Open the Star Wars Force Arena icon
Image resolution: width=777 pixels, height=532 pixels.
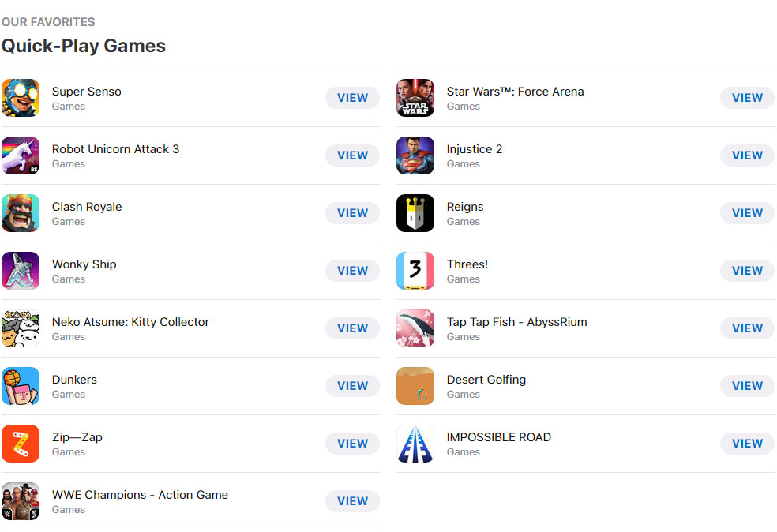coord(415,98)
